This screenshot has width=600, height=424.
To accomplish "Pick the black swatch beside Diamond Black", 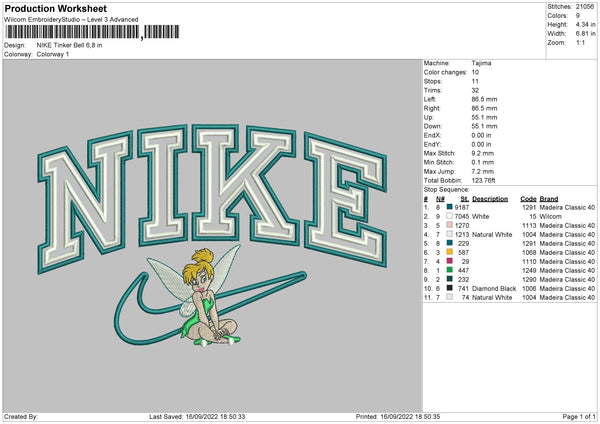I will tap(449, 288).
